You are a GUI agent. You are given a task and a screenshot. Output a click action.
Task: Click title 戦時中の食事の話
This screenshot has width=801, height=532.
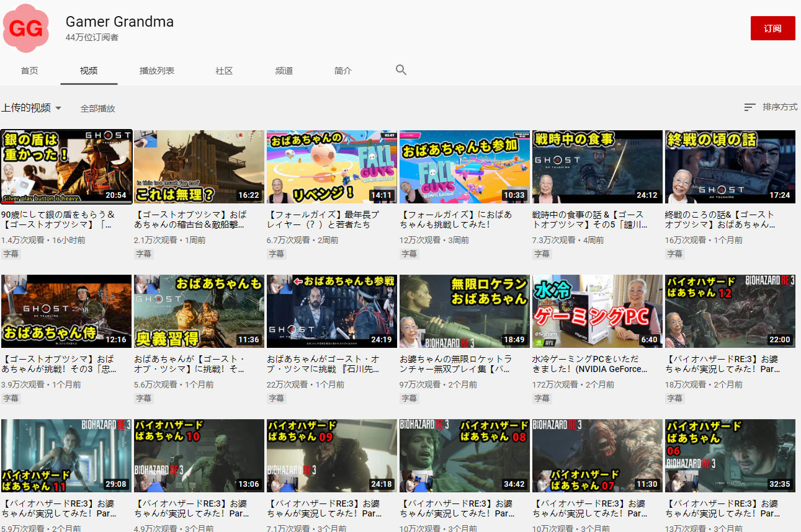click(x=589, y=219)
